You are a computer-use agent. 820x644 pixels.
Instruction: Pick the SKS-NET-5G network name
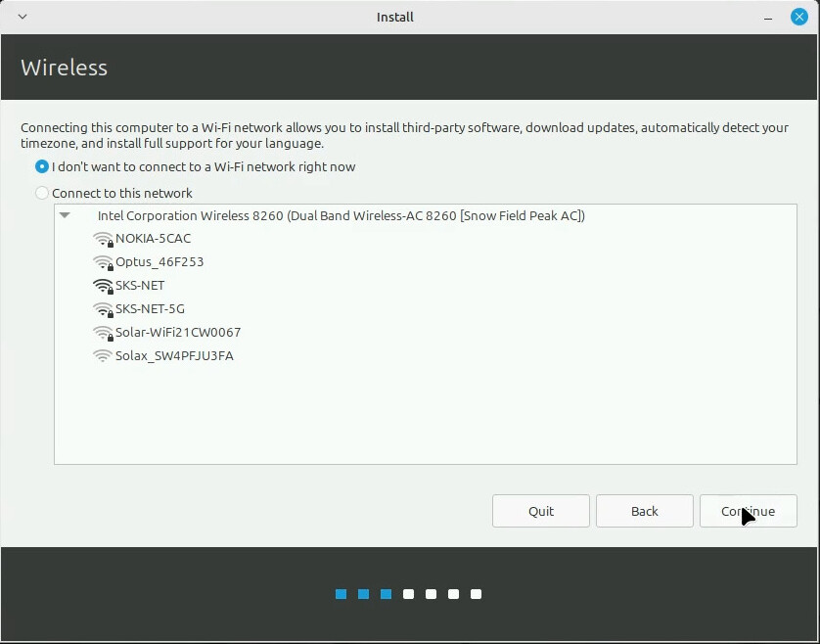pos(150,309)
